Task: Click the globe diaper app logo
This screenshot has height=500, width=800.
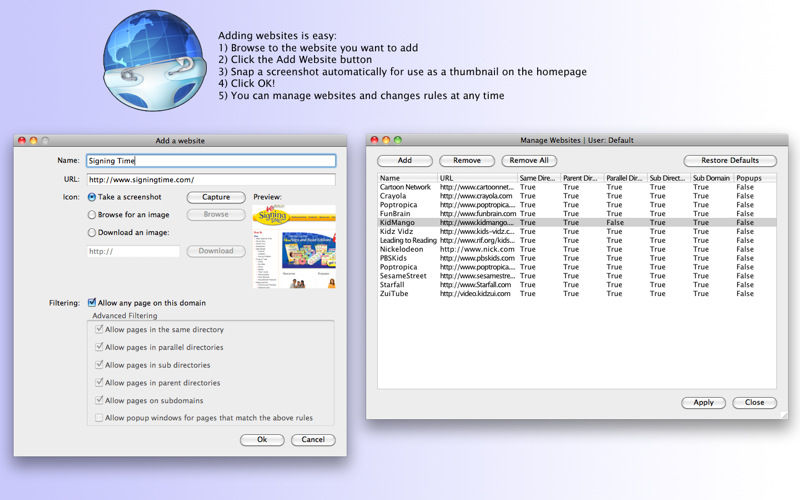Action: coord(154,60)
